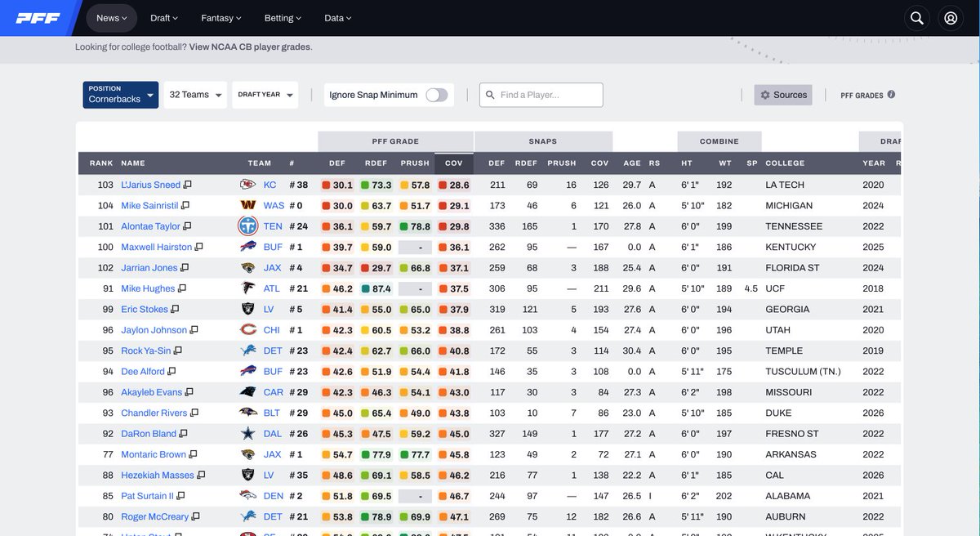Sort table by COLLEGE column header
The width and height of the screenshot is (980, 536).
[785, 163]
